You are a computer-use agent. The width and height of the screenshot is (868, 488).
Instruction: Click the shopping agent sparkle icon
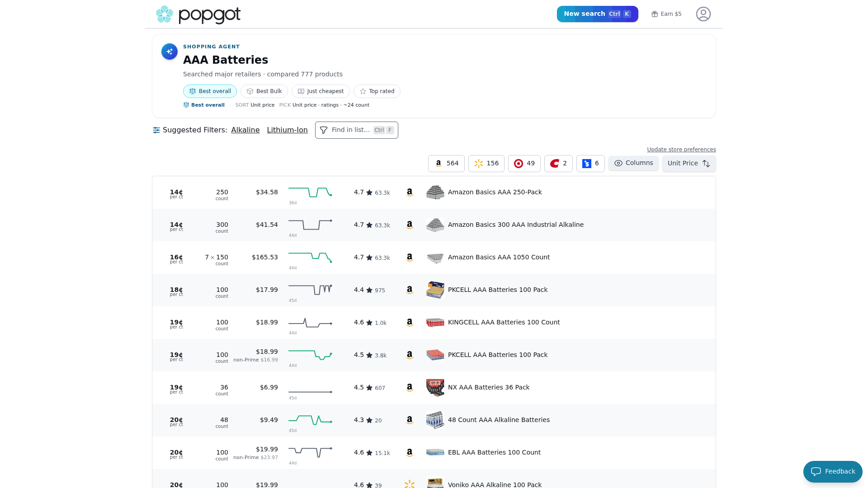click(170, 52)
